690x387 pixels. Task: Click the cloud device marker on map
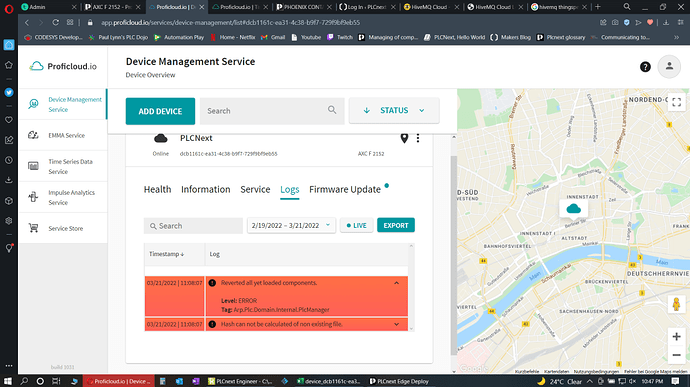(573, 208)
